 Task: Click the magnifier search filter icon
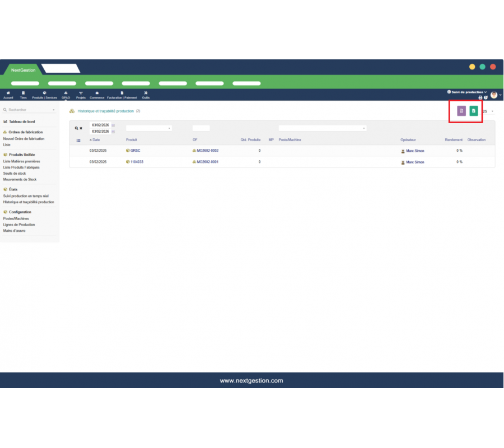(x=77, y=128)
